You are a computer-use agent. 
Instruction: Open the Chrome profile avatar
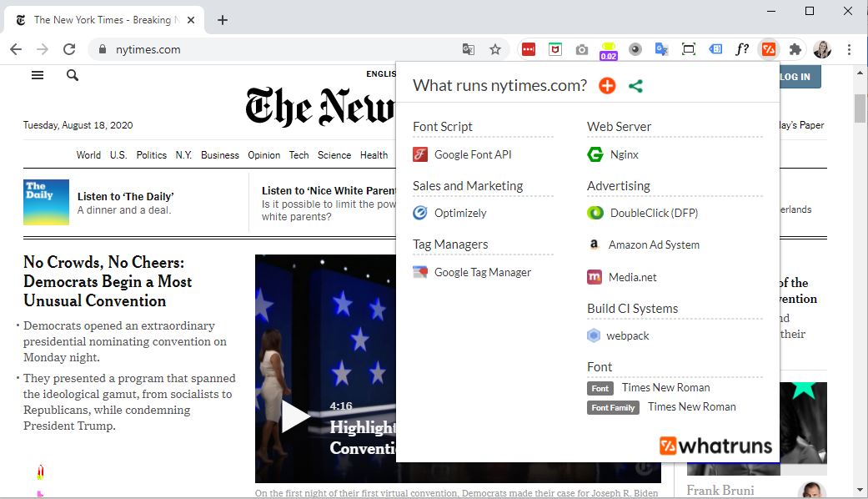[822, 49]
